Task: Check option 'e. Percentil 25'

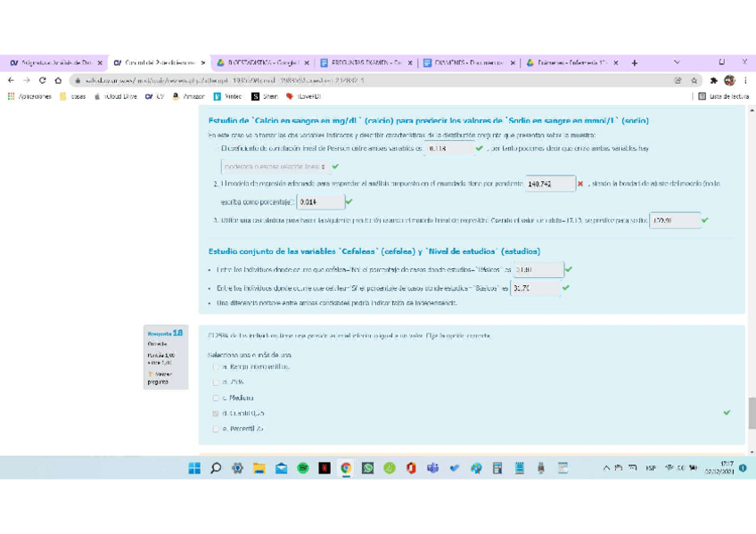Action: 216,429
